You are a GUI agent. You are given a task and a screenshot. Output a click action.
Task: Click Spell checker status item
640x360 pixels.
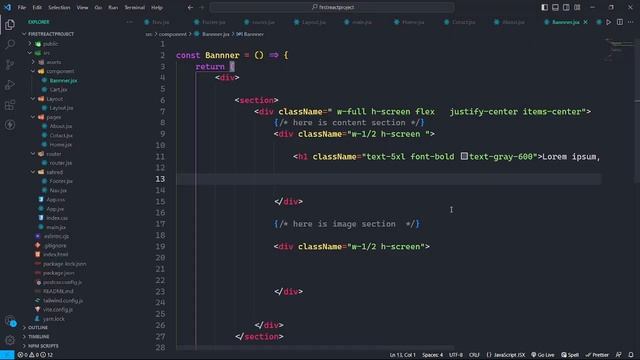pyautogui.click(x=570, y=355)
